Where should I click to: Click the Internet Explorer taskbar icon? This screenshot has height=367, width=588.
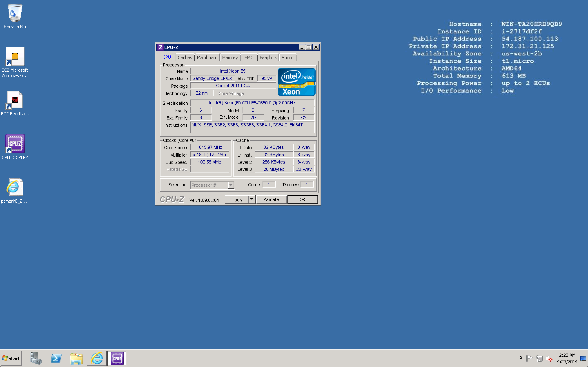point(97,358)
